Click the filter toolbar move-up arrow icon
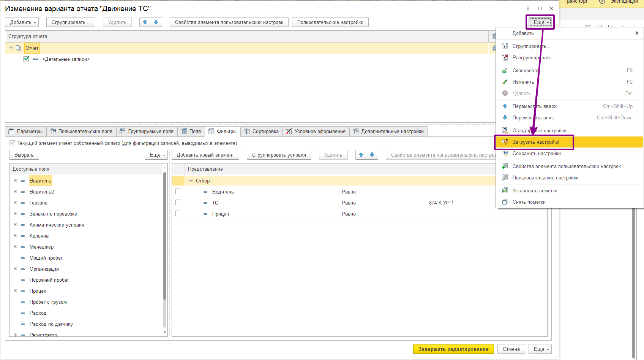 coord(361,155)
